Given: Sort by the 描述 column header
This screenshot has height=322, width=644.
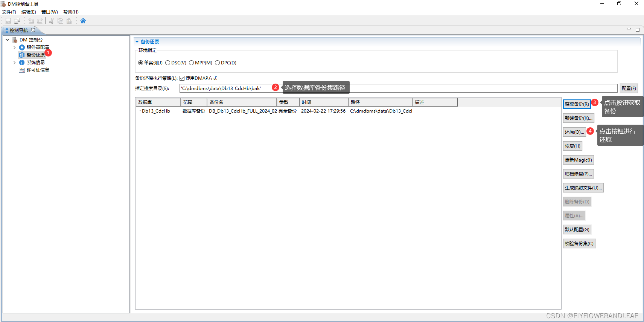Looking at the screenshot, I should click(435, 102).
